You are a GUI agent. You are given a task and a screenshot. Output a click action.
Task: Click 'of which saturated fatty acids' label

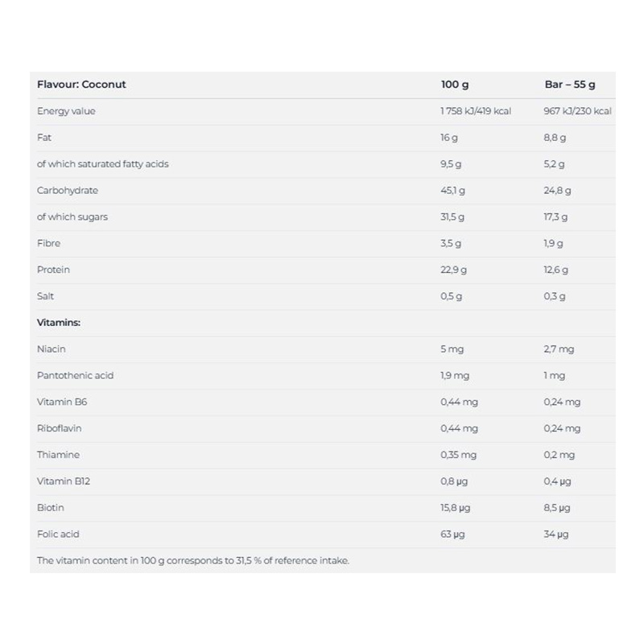pyautogui.click(x=103, y=164)
